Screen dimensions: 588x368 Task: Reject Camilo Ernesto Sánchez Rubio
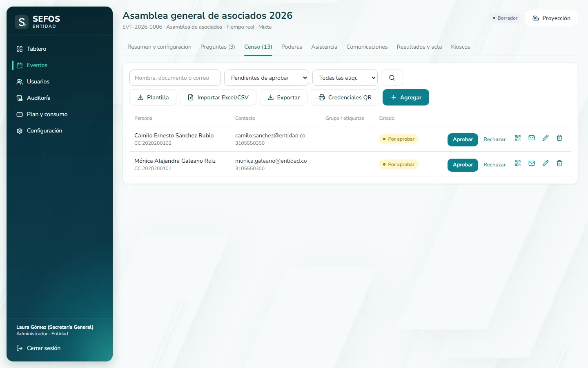coord(494,139)
